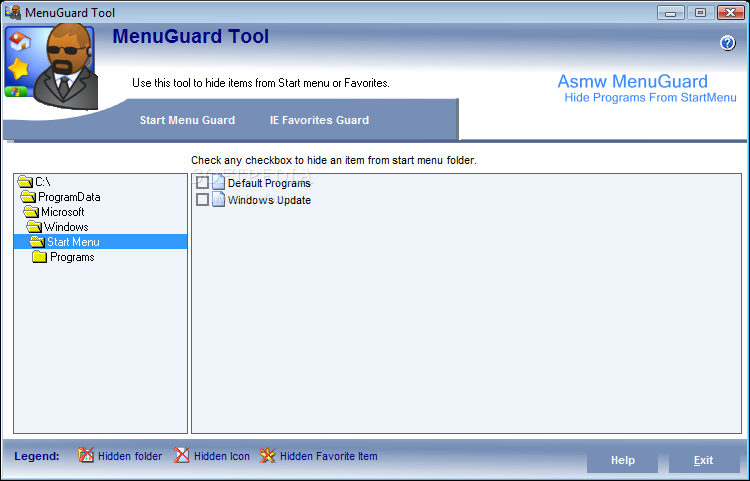Click the Hidden folder legend icon
Viewport: 750px width, 481px height.
pos(86,455)
